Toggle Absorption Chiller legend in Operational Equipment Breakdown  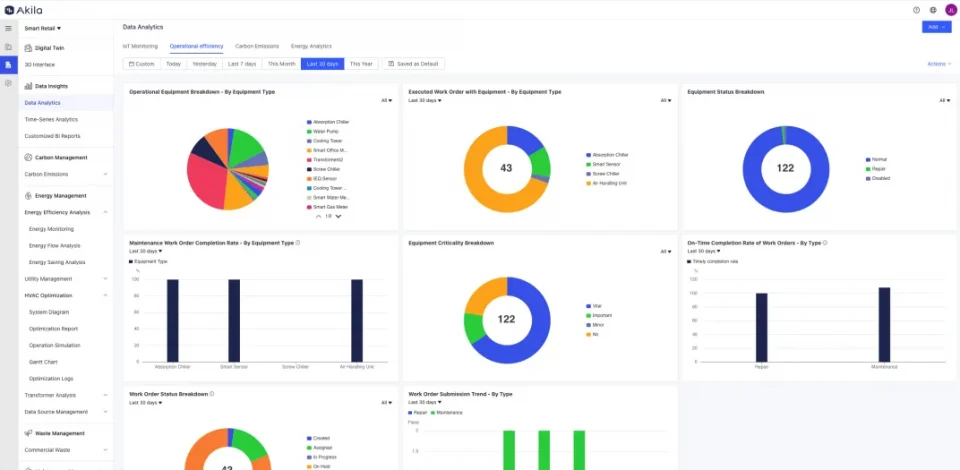click(328, 122)
